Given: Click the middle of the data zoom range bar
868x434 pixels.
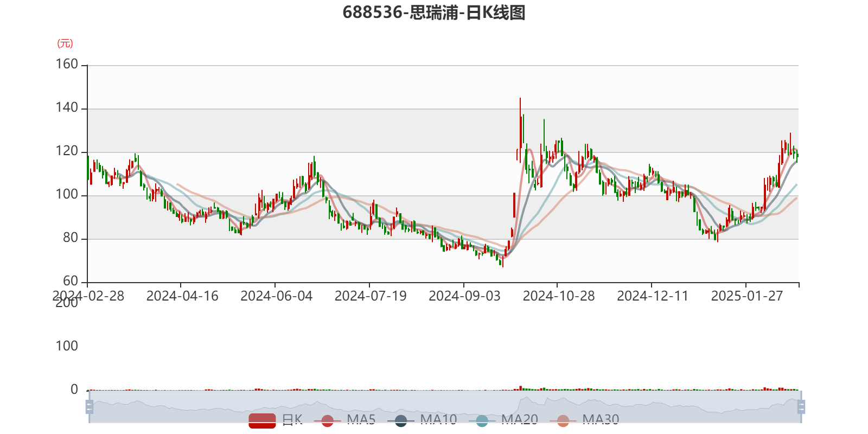Looking at the screenshot, I should [x=445, y=407].
